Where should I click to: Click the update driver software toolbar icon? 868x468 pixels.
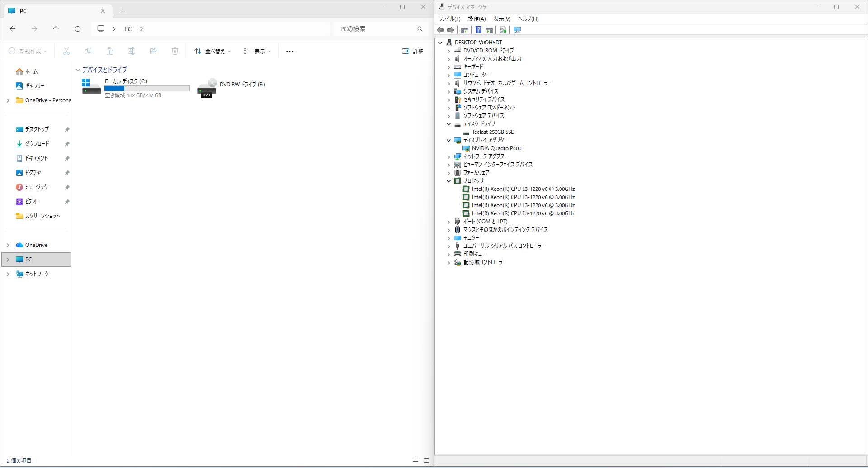click(503, 30)
